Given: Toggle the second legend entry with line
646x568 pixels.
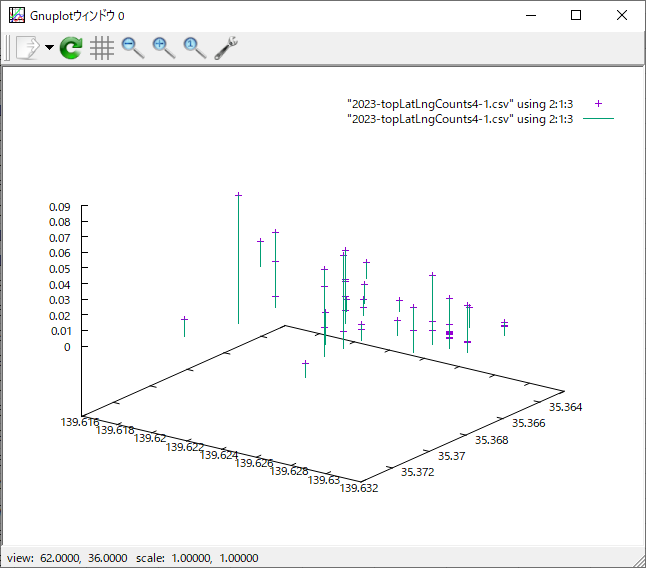Looking at the screenshot, I should click(459, 119).
